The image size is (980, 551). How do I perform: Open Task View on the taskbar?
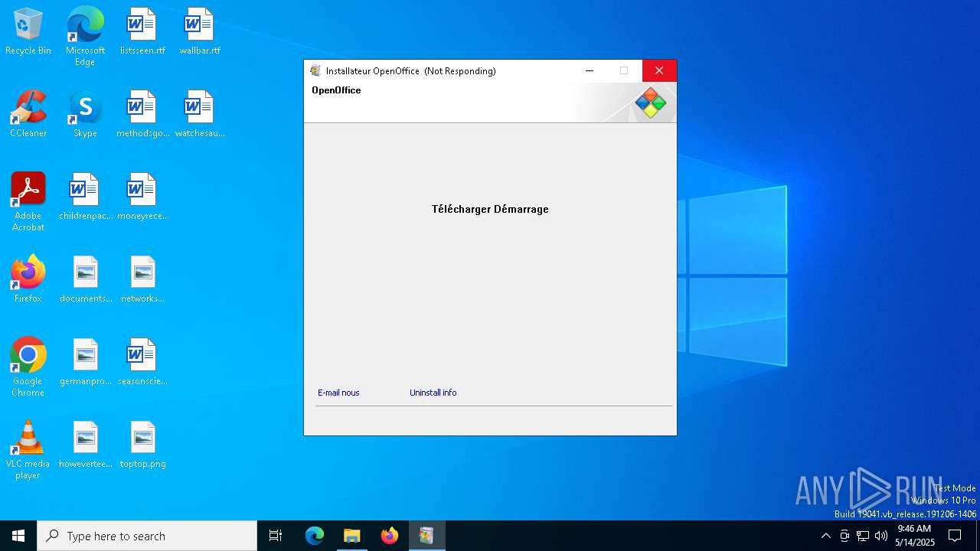click(276, 536)
